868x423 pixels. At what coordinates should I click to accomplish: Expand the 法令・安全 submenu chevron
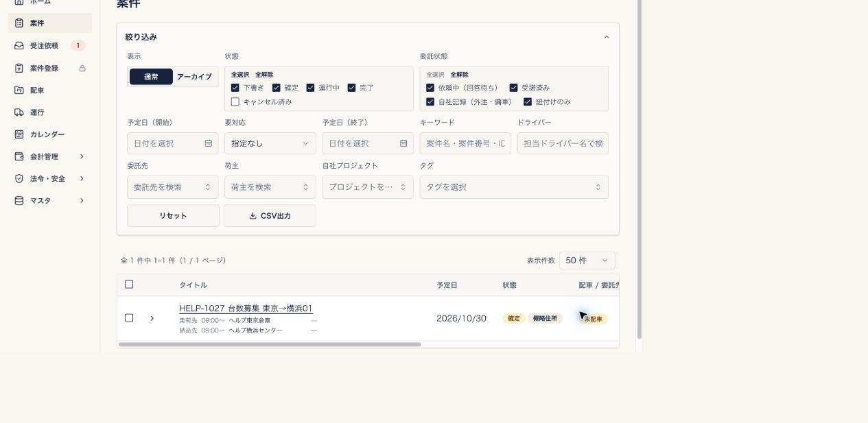coord(82,179)
